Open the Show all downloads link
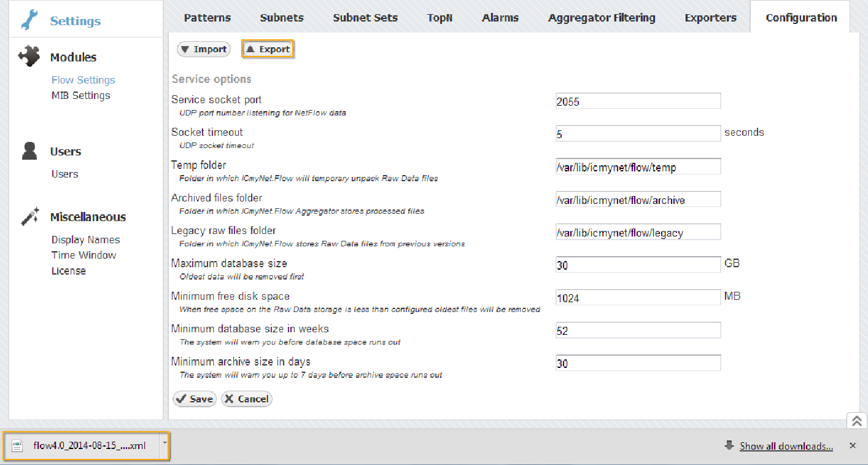The width and height of the screenshot is (868, 465). pos(786,445)
